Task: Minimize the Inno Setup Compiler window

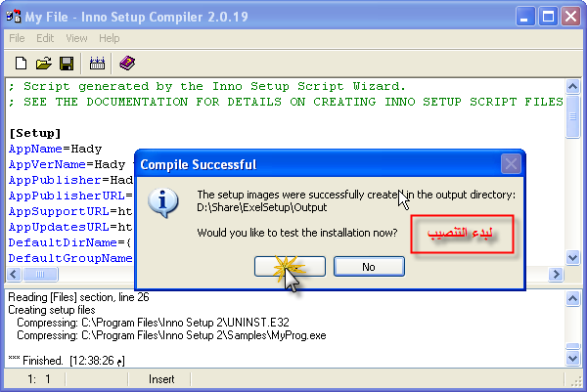Action: 524,17
